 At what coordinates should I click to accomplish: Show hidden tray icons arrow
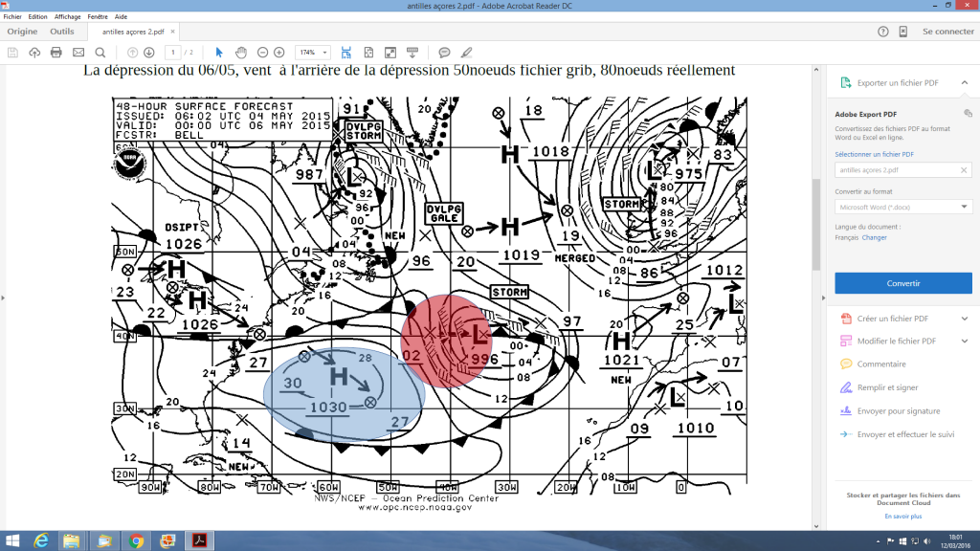click(879, 541)
